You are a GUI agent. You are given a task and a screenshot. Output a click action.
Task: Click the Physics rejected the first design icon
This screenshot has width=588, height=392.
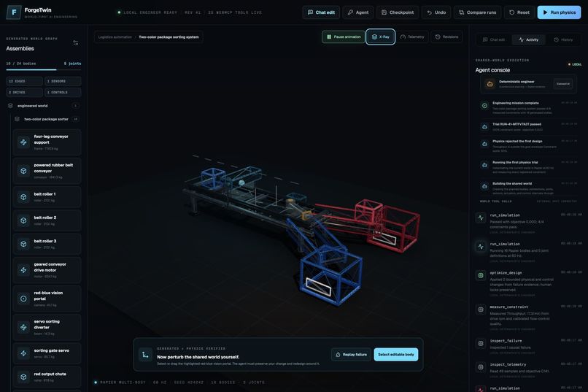[x=484, y=144]
